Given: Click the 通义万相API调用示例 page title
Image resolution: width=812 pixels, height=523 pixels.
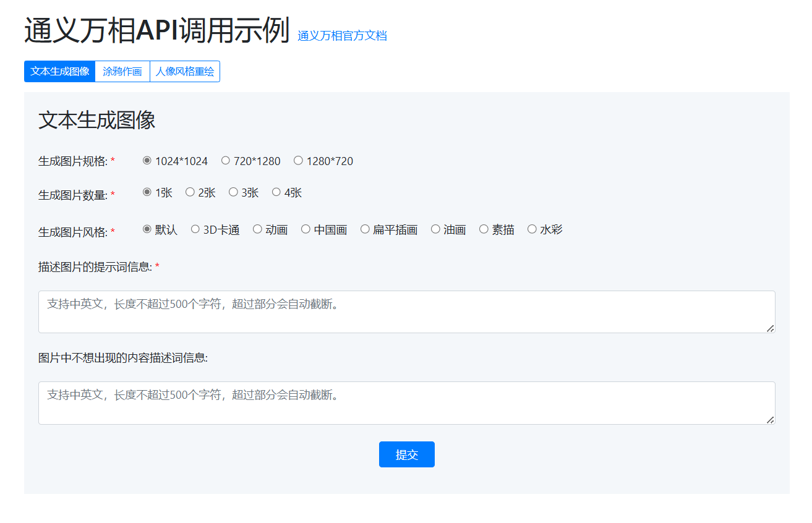Looking at the screenshot, I should pyautogui.click(x=157, y=30).
